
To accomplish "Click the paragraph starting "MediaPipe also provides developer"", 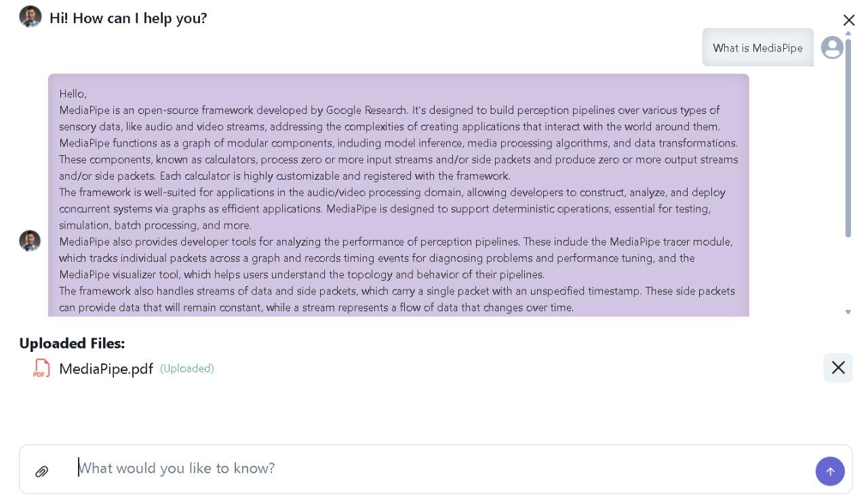I will point(396,258).
